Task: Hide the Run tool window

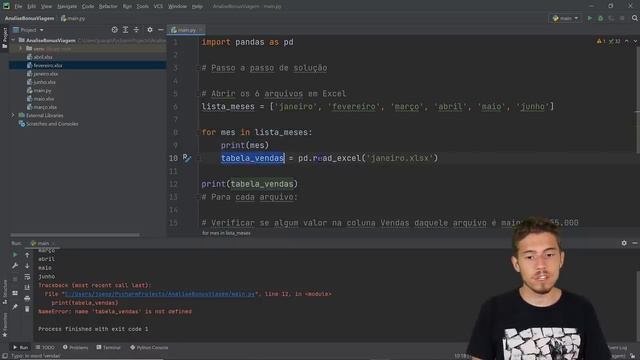Action: 635,243
